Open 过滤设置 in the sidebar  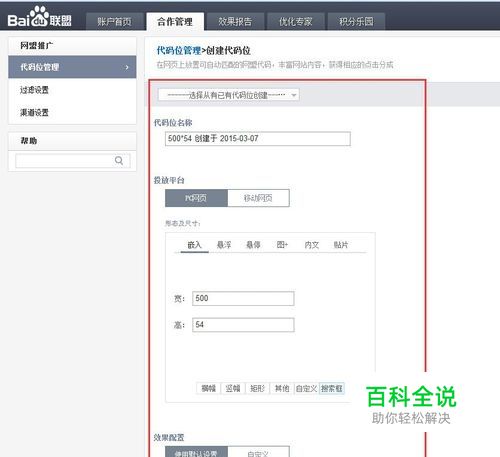34,90
